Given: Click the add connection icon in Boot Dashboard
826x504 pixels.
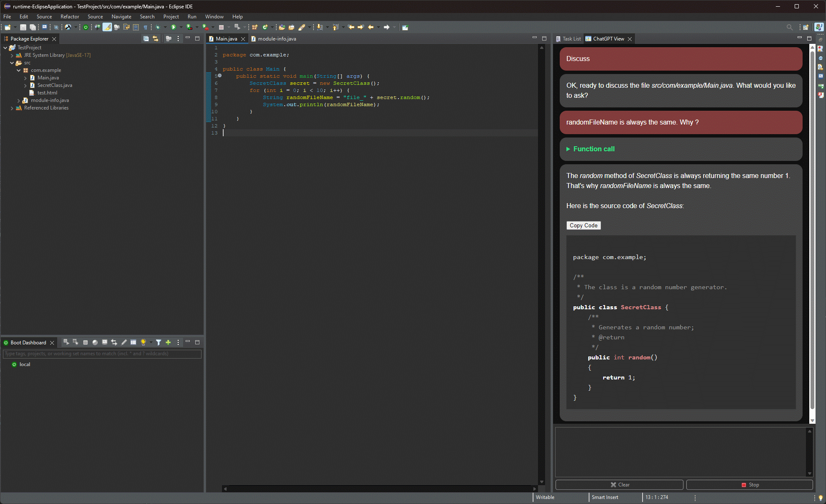Looking at the screenshot, I should 168,342.
